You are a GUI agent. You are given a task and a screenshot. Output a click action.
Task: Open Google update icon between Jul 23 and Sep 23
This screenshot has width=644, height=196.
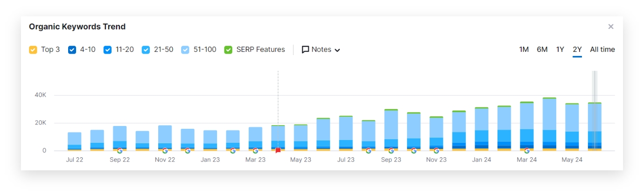[x=369, y=151]
